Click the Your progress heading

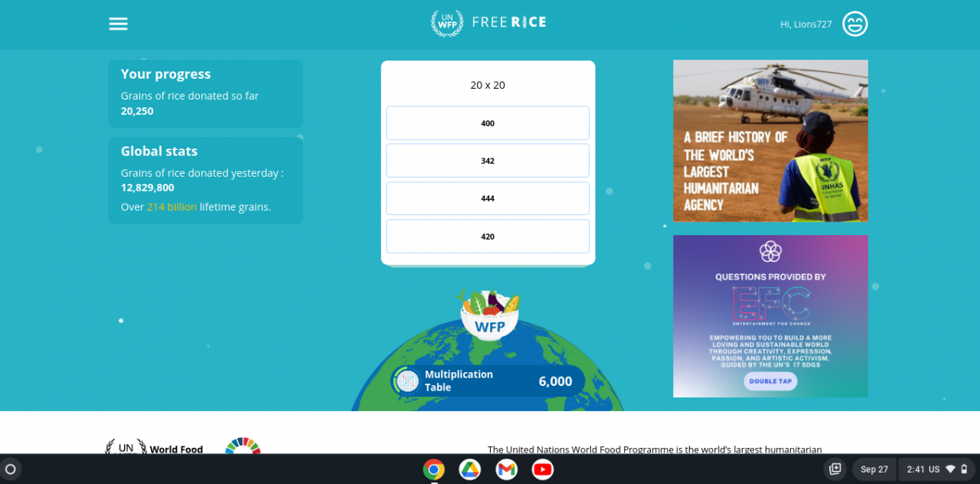click(x=165, y=74)
